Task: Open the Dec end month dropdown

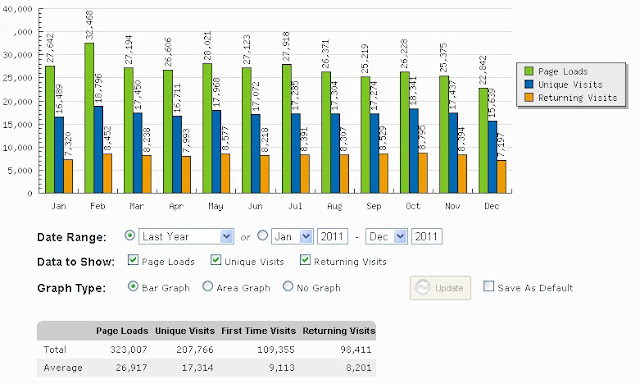Action: [387, 237]
